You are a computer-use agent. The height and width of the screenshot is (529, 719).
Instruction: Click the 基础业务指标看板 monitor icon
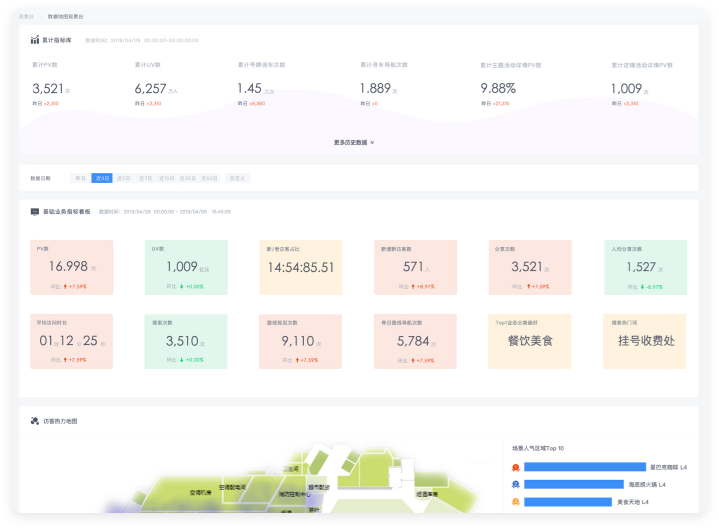35,211
